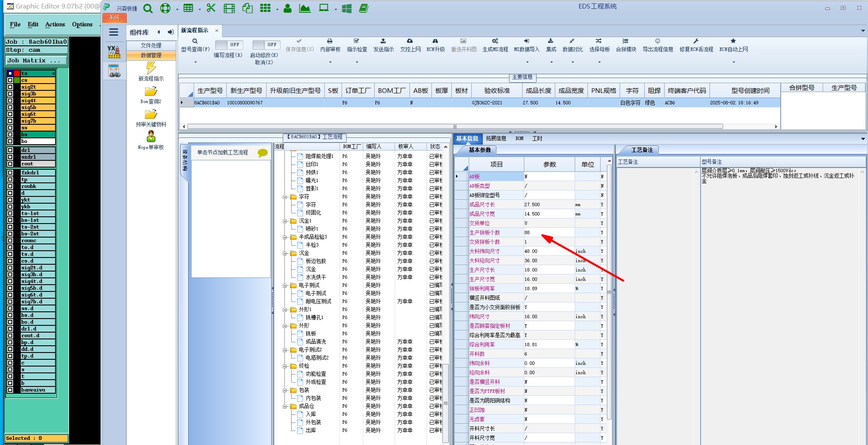Tick the checkbox for layer ss

[10, 128]
